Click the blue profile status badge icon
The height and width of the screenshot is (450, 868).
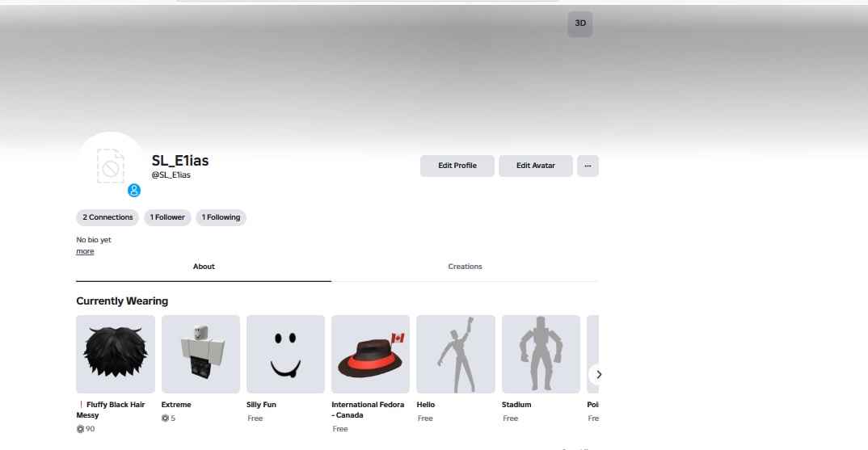[x=134, y=191]
